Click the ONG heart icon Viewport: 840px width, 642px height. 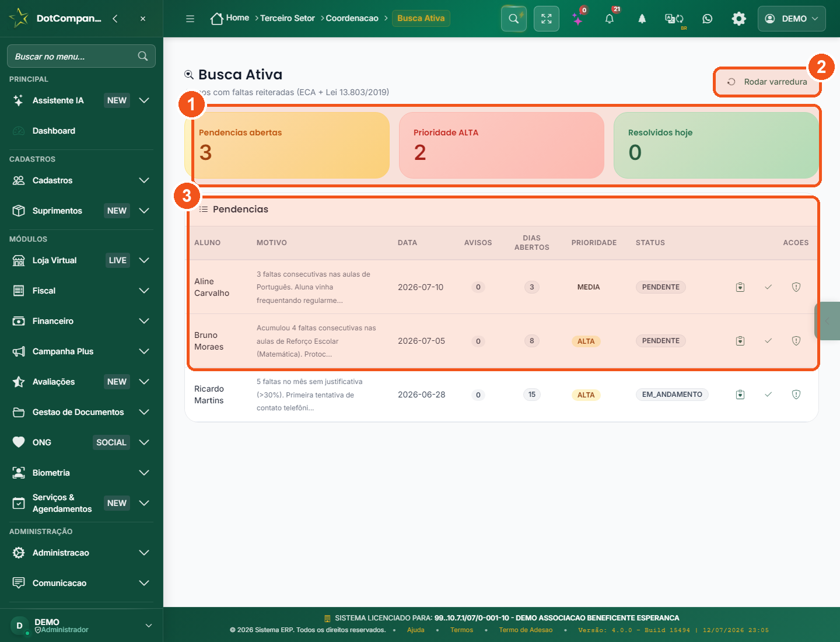[x=19, y=442]
